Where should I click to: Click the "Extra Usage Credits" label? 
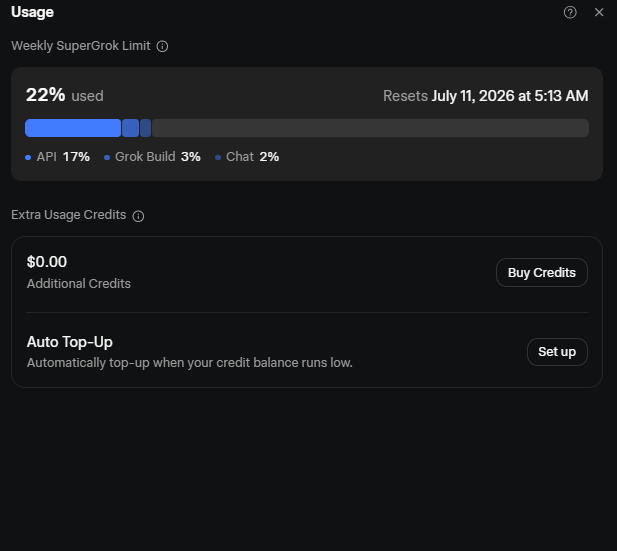[68, 215]
